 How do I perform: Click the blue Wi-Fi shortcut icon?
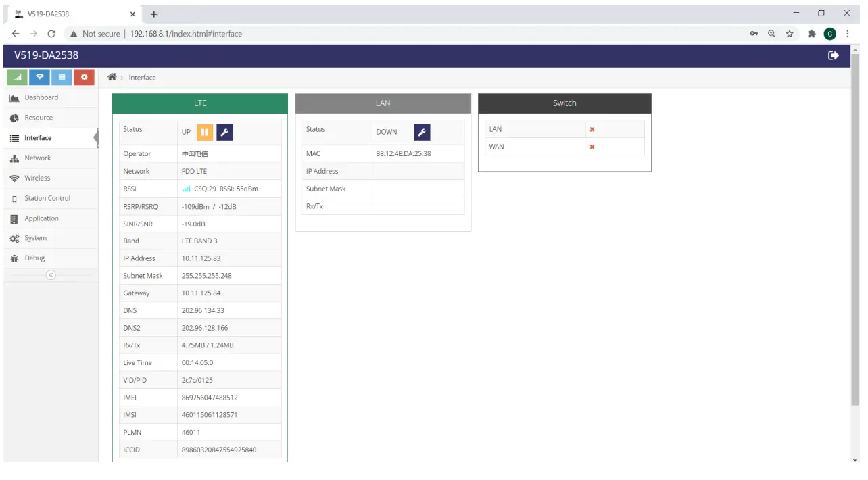pyautogui.click(x=39, y=77)
